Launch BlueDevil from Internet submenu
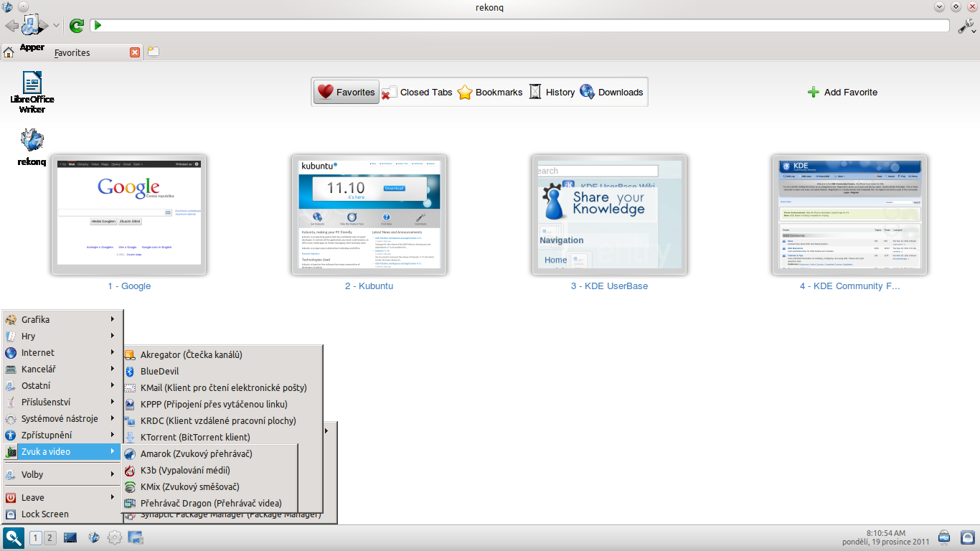980x551 pixels. pos(222,371)
